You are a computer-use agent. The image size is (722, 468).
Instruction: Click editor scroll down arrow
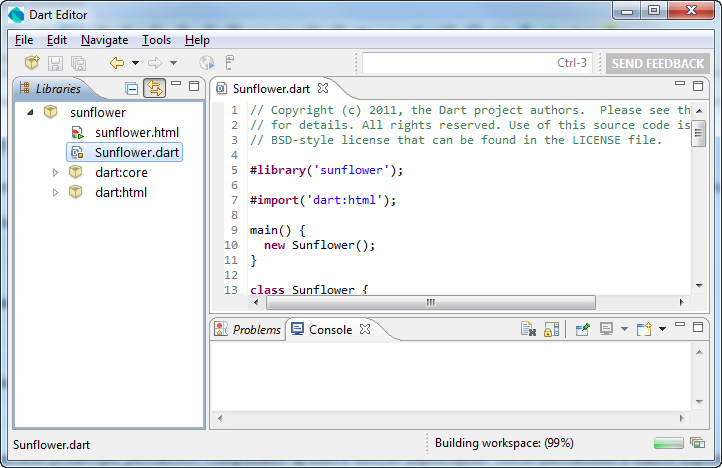tap(699, 286)
